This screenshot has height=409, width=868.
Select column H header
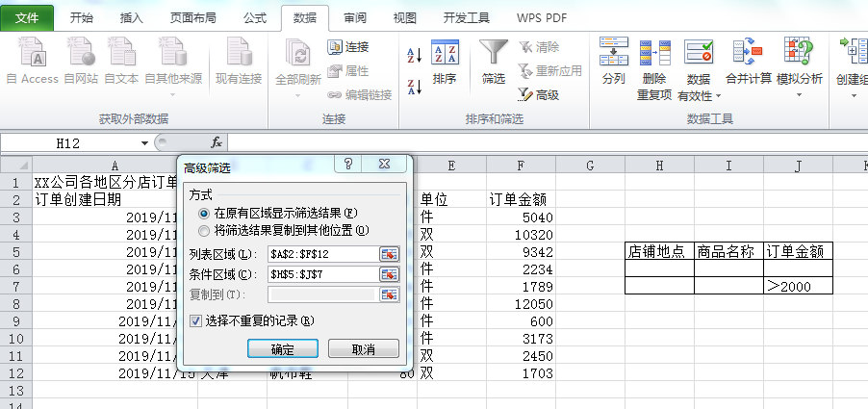click(x=659, y=165)
